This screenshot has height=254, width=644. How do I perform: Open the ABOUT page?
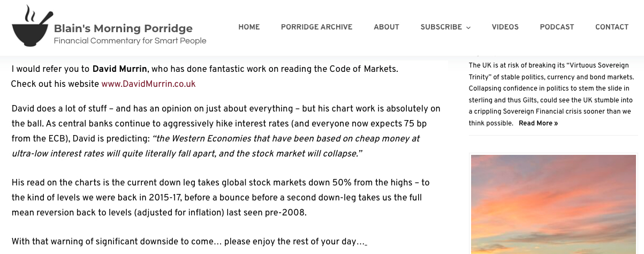387,27
